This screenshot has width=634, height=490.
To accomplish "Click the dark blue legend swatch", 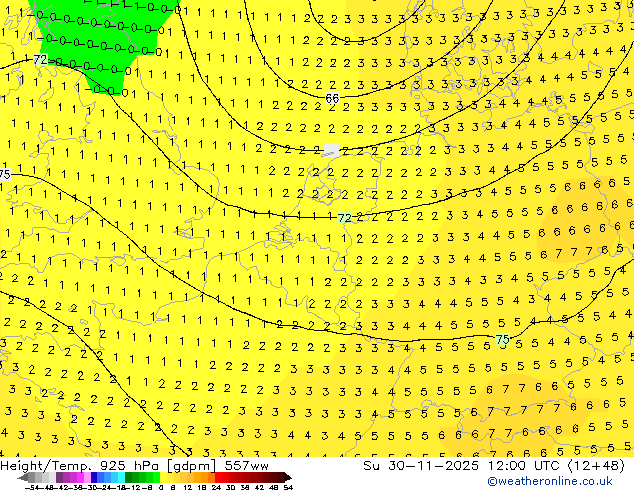I will (x=94, y=477).
